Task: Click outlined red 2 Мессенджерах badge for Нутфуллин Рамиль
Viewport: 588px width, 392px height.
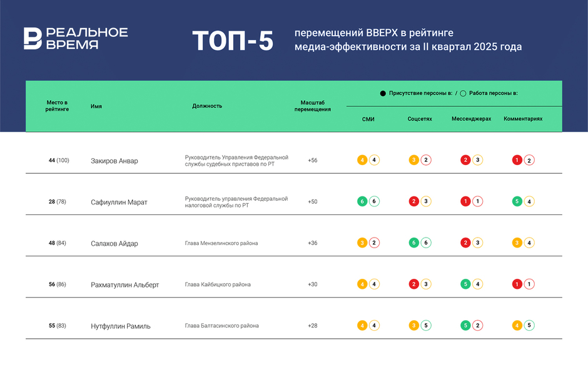Action: 477,325
